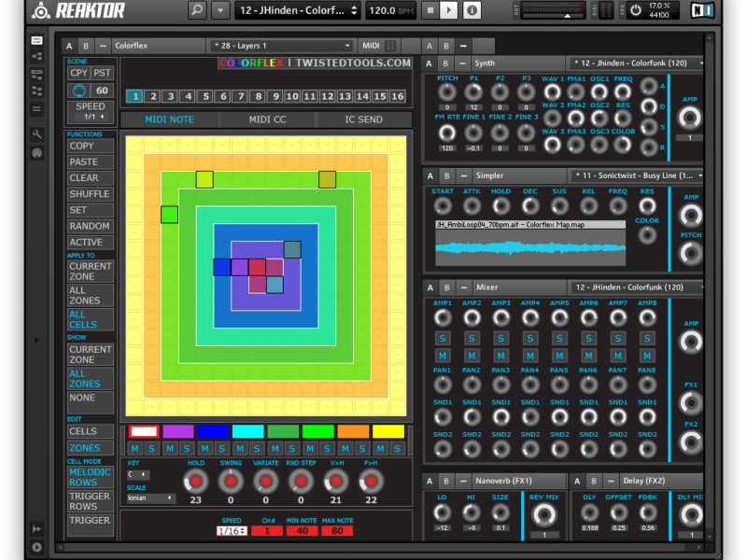Mute the purple zone with its M button
The width and height of the screenshot is (747, 560).
click(170, 449)
